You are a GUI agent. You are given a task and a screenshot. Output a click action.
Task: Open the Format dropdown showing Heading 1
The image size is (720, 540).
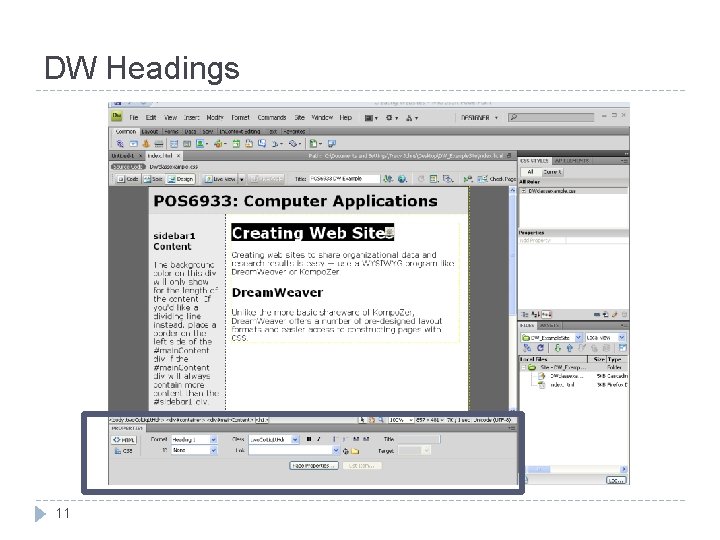pos(194,440)
